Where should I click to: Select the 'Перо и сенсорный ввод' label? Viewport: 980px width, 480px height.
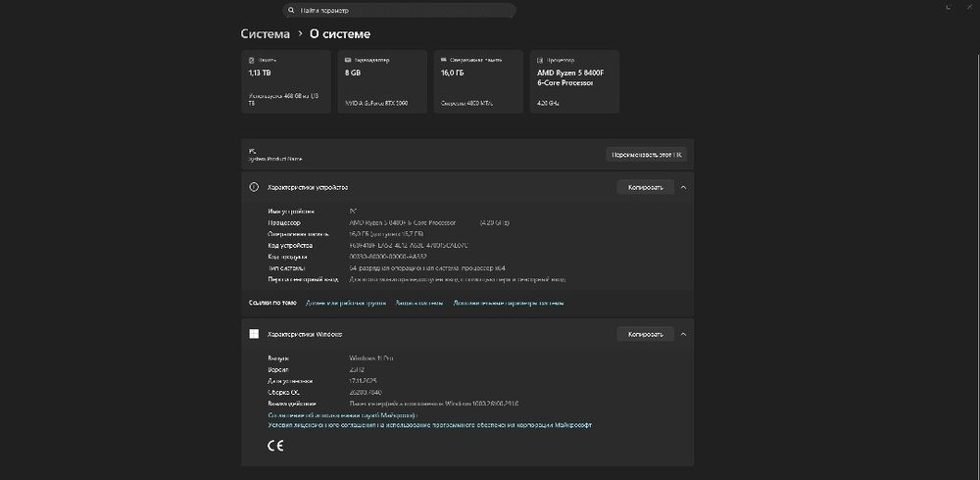pyautogui.click(x=303, y=279)
